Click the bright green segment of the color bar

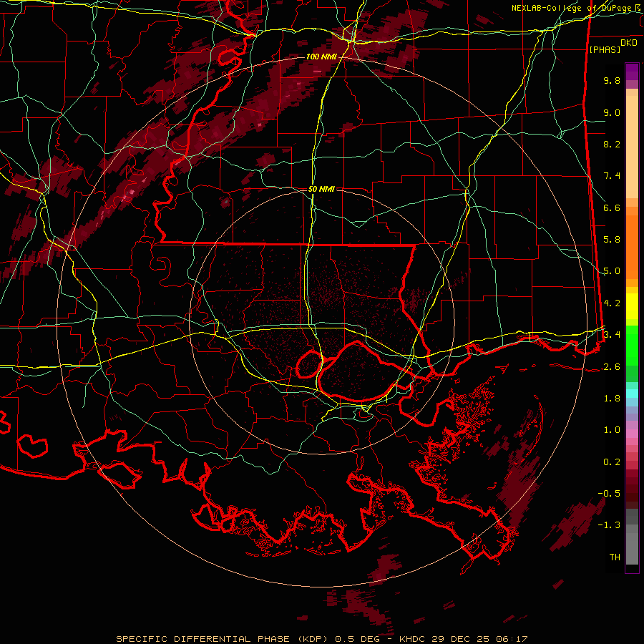click(x=632, y=346)
